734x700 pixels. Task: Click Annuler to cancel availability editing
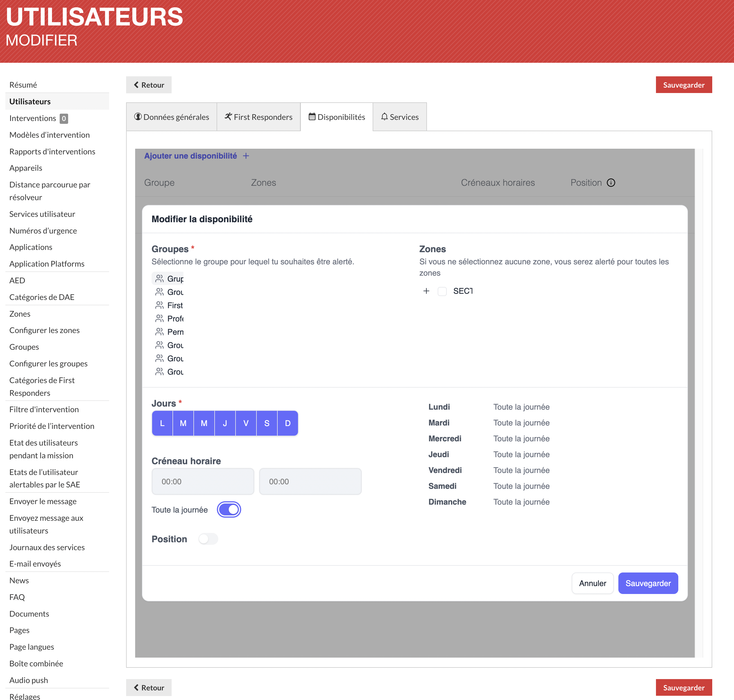(x=592, y=583)
